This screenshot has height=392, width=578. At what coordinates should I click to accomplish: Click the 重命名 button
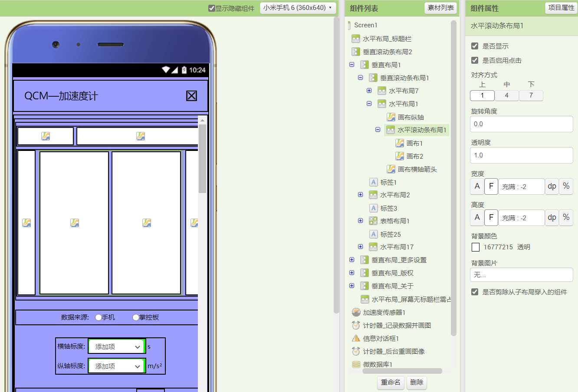[x=391, y=382]
